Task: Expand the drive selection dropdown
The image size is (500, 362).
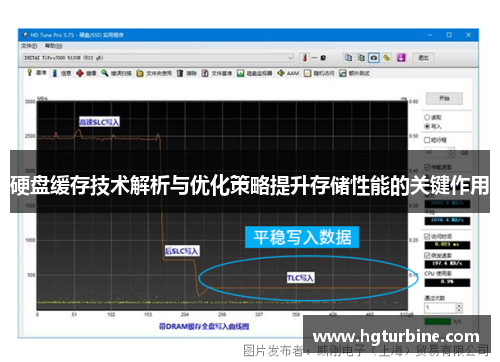Action: coord(290,58)
